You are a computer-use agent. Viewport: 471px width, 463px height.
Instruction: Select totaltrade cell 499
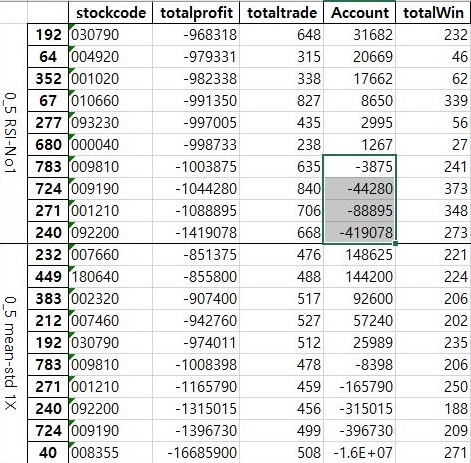pyautogui.click(x=281, y=431)
